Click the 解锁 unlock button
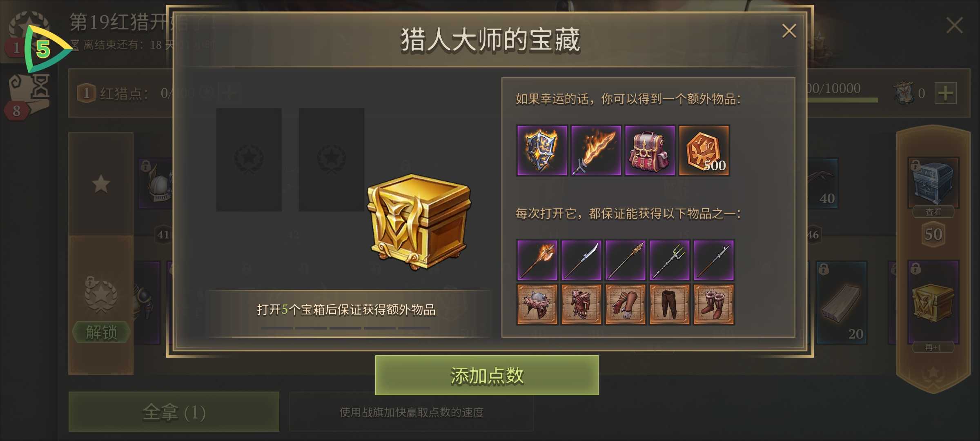 coord(101,332)
